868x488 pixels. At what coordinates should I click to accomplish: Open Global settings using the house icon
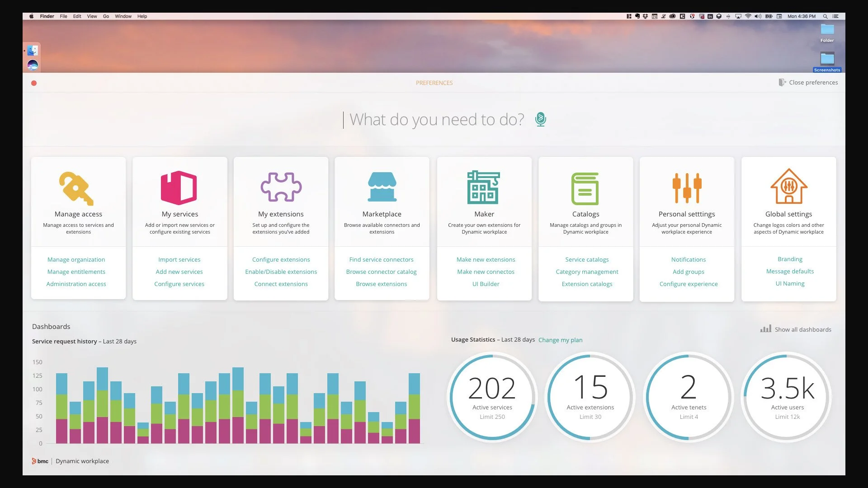pos(788,187)
